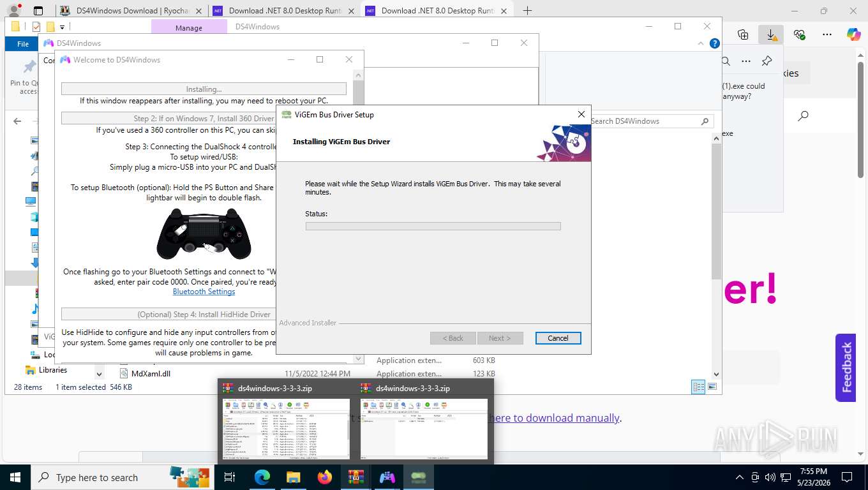The width and height of the screenshot is (868, 490).
Task: Open the File Explorer help icon
Action: [715, 43]
